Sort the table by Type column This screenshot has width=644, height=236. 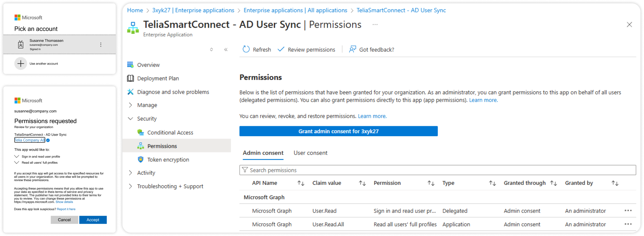(492, 183)
